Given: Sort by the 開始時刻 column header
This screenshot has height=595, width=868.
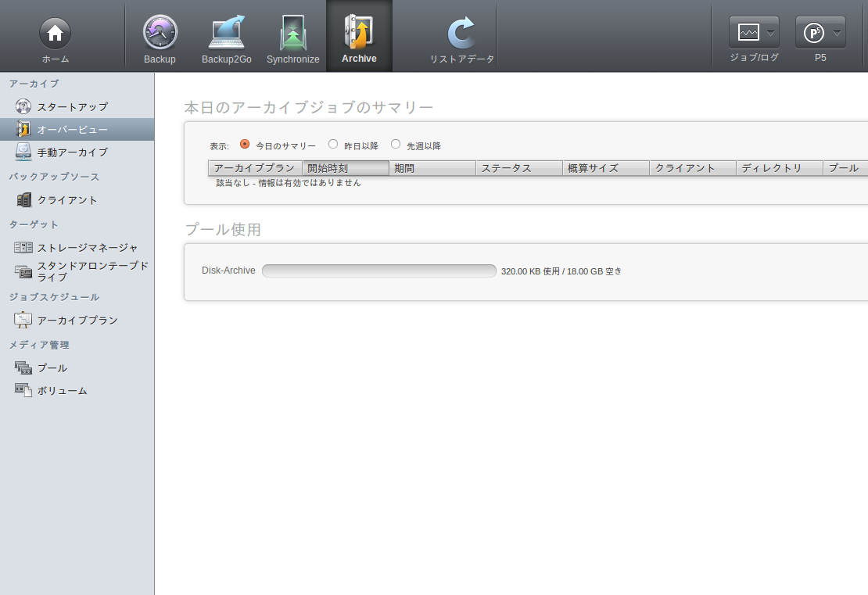Looking at the screenshot, I should (x=345, y=168).
